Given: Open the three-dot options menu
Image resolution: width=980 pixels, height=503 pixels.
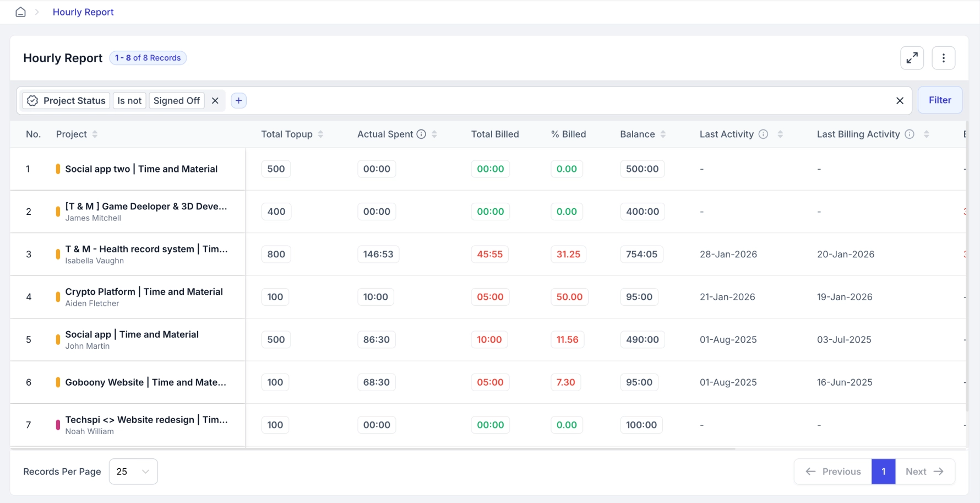Looking at the screenshot, I should coord(944,58).
